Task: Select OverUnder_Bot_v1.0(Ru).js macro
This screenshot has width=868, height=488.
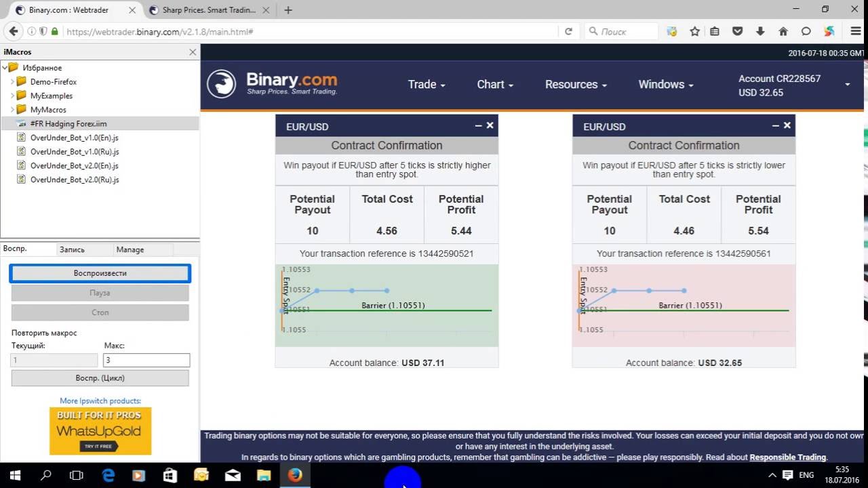Action: 75,152
